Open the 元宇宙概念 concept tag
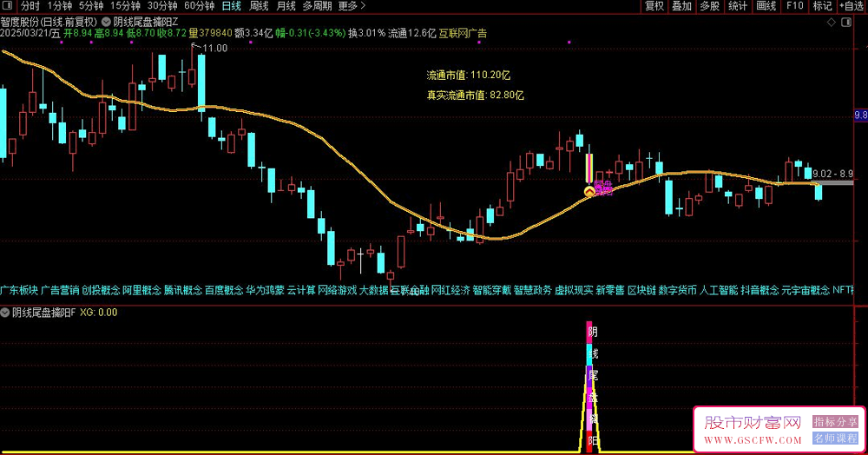868x455 pixels. coord(806,290)
